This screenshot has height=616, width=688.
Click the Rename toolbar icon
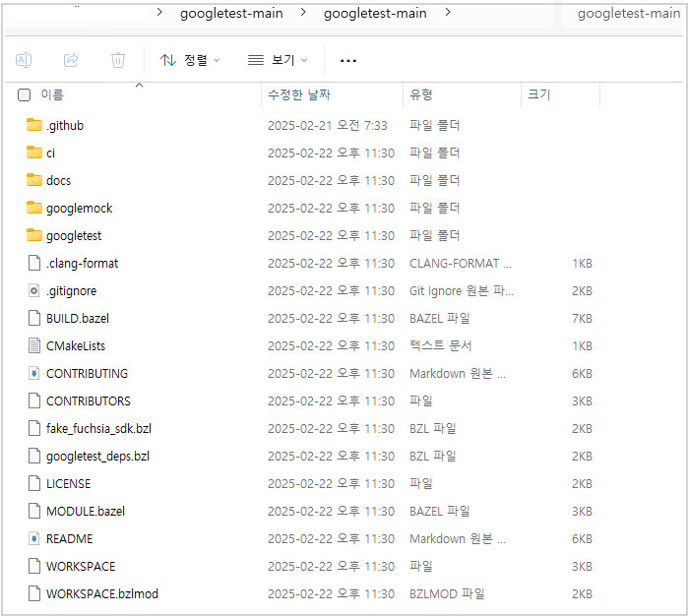tap(24, 60)
